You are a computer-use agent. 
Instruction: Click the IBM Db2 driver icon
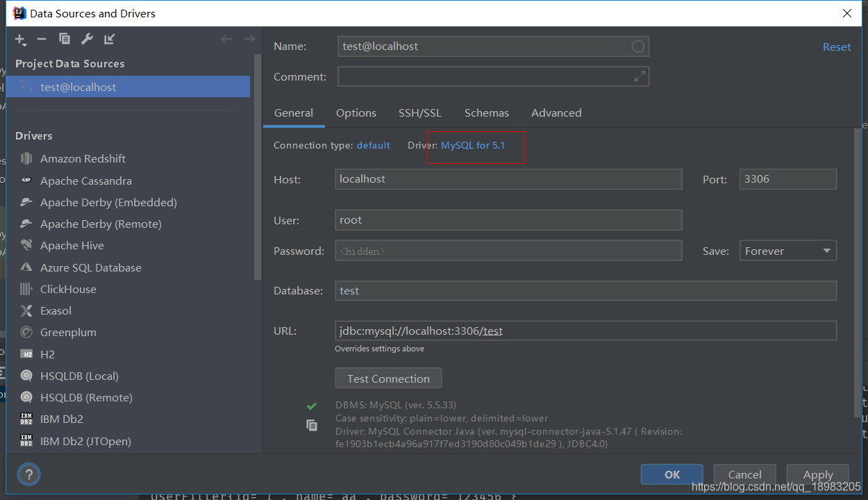[26, 419]
